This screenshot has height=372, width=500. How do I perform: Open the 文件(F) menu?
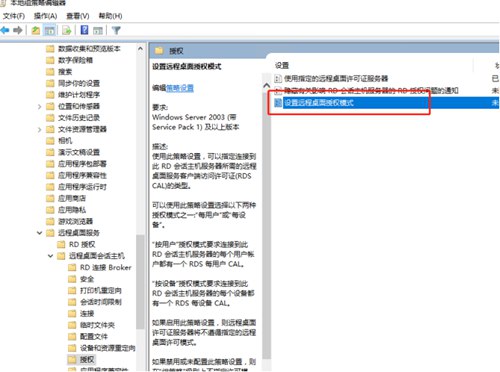tap(14, 16)
